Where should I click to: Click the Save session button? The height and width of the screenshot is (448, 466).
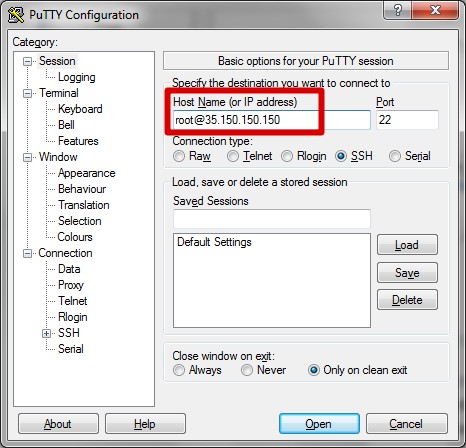click(x=407, y=273)
